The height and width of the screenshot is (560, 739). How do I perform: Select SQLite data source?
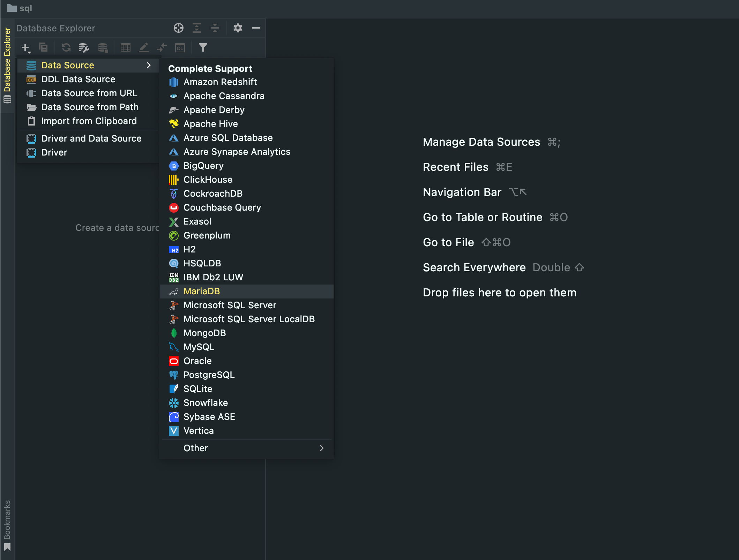[x=246, y=389]
